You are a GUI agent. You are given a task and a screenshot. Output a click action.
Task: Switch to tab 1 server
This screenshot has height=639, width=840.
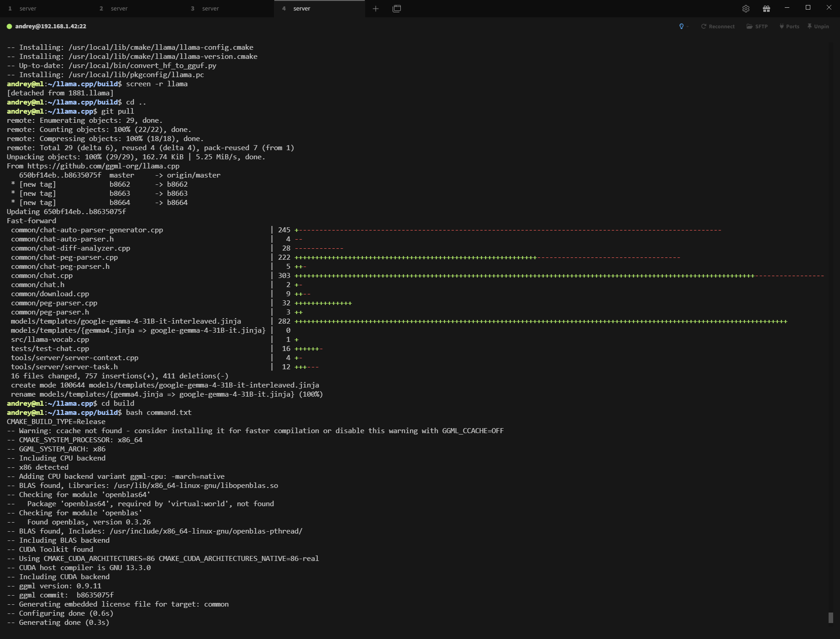(x=46, y=9)
